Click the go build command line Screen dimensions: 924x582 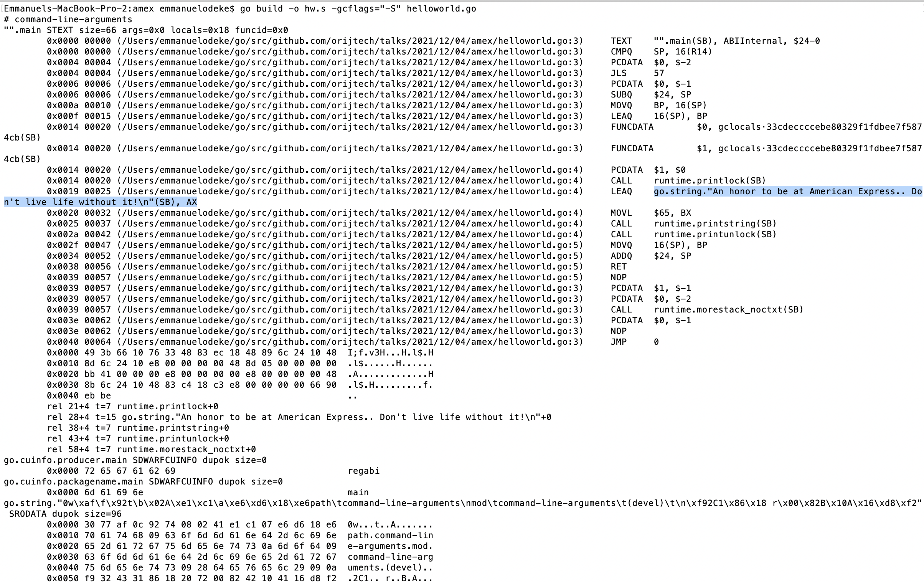click(x=358, y=8)
